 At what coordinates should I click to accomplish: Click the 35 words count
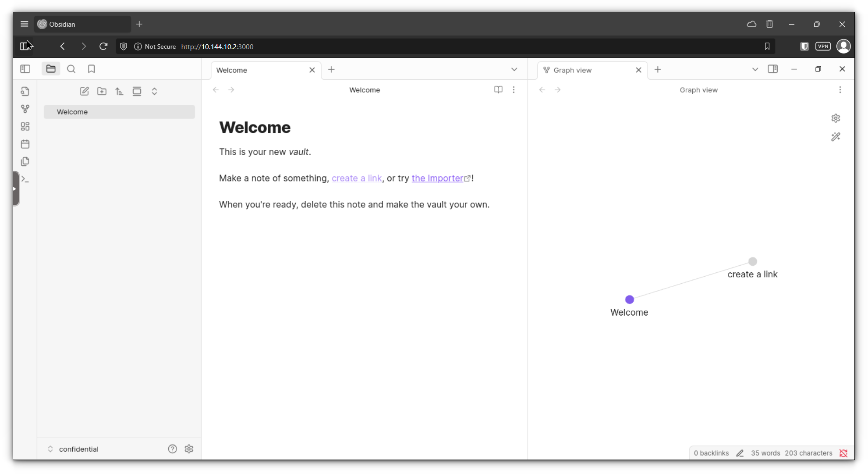pos(765,453)
